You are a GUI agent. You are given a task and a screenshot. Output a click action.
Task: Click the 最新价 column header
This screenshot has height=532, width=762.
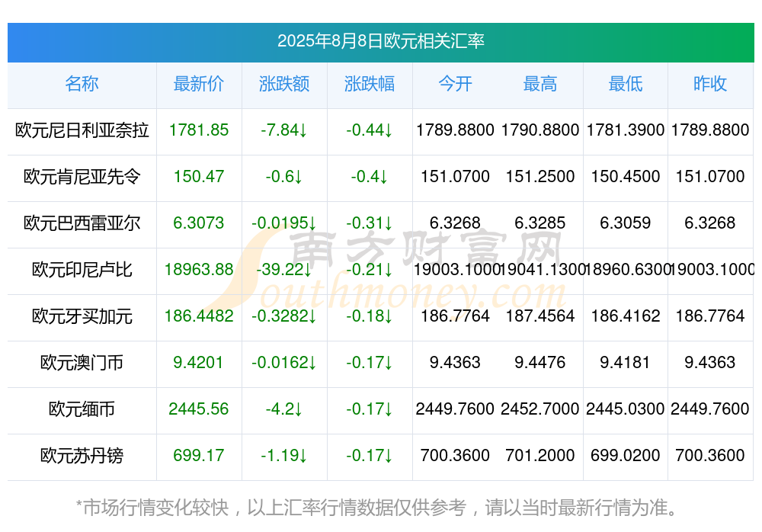(x=199, y=84)
